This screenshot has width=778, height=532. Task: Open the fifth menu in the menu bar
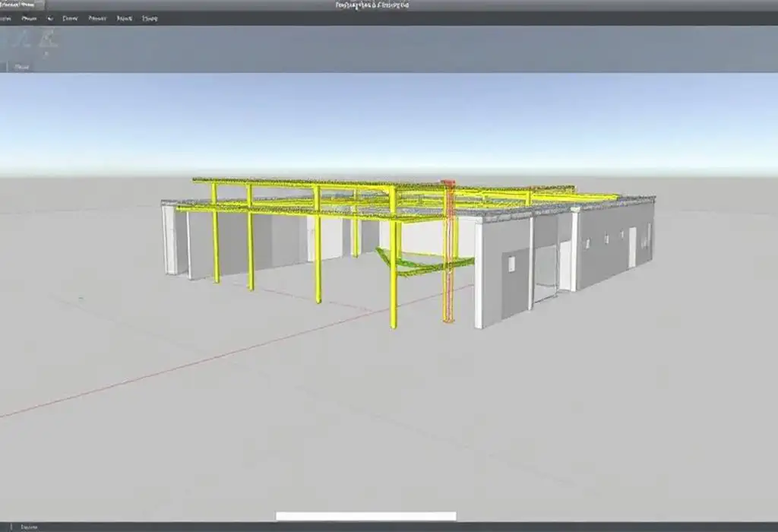97,18
